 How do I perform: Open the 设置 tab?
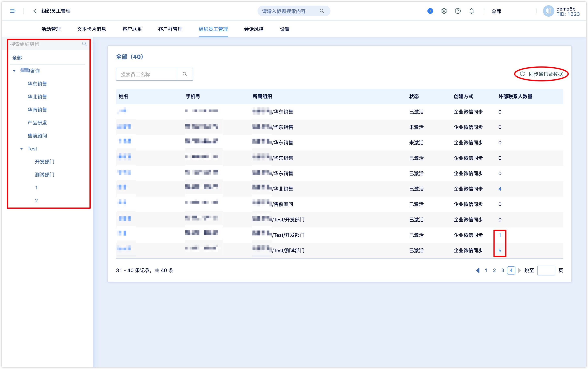[284, 29]
